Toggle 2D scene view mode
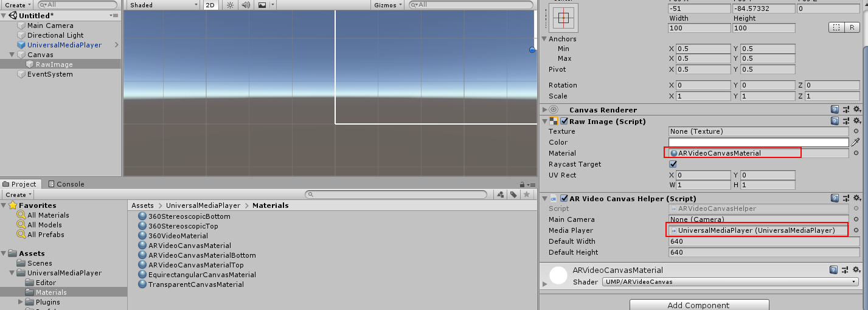 pyautogui.click(x=210, y=5)
